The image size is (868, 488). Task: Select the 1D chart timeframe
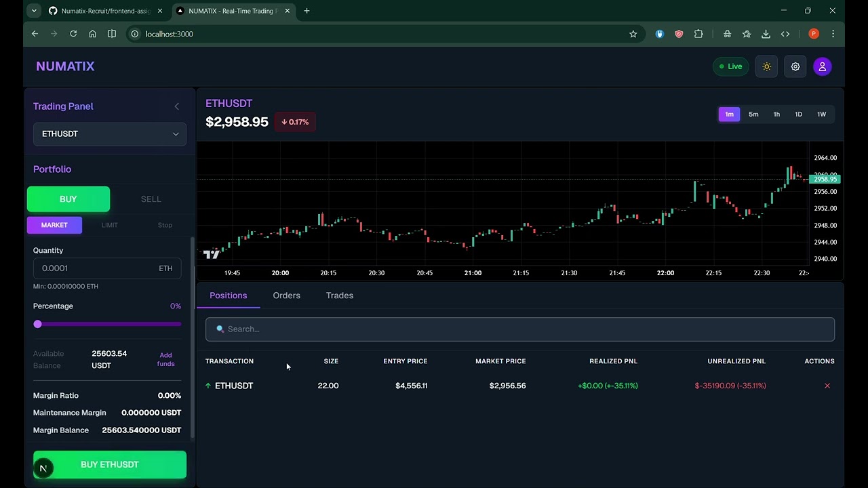point(799,115)
